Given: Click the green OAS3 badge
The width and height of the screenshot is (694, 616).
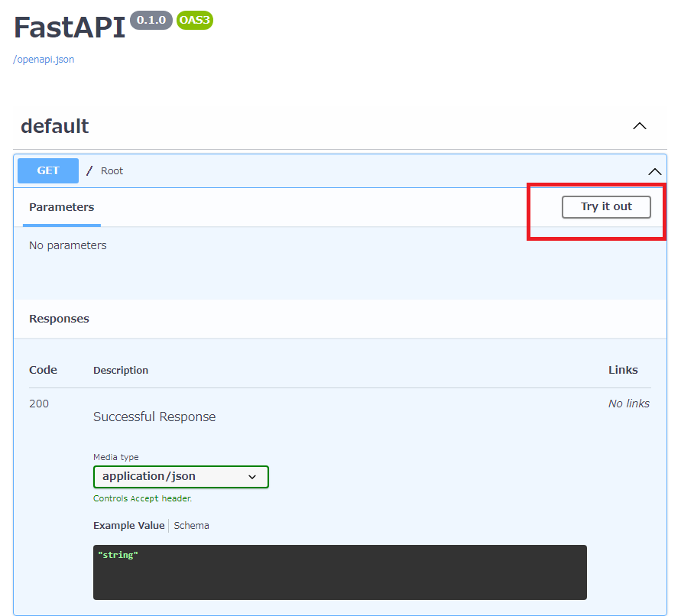Looking at the screenshot, I should coord(194,21).
